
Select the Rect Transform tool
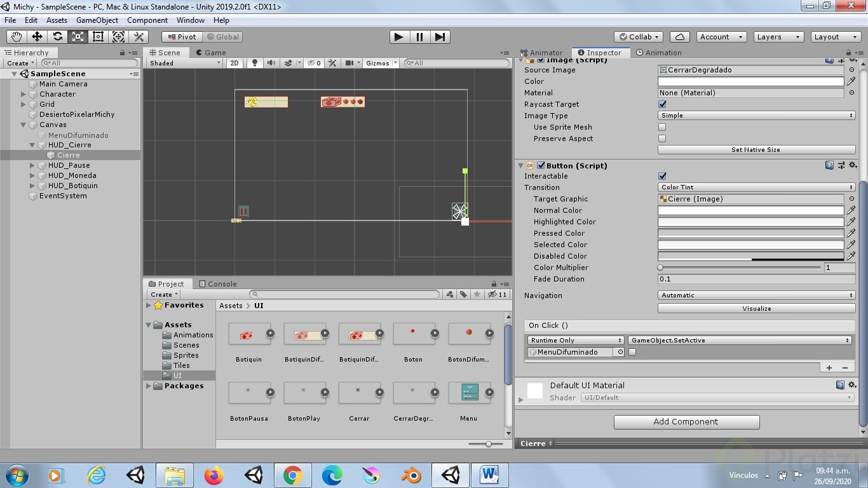[98, 37]
